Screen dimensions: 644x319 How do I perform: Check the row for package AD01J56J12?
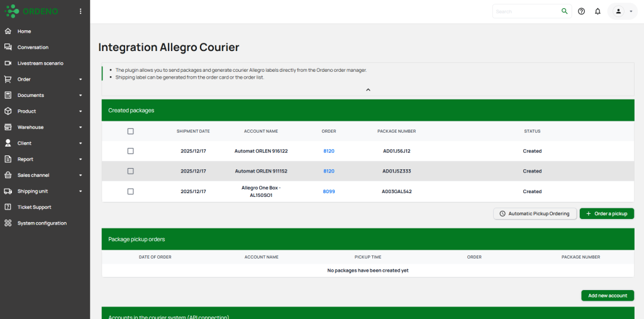tap(131, 151)
